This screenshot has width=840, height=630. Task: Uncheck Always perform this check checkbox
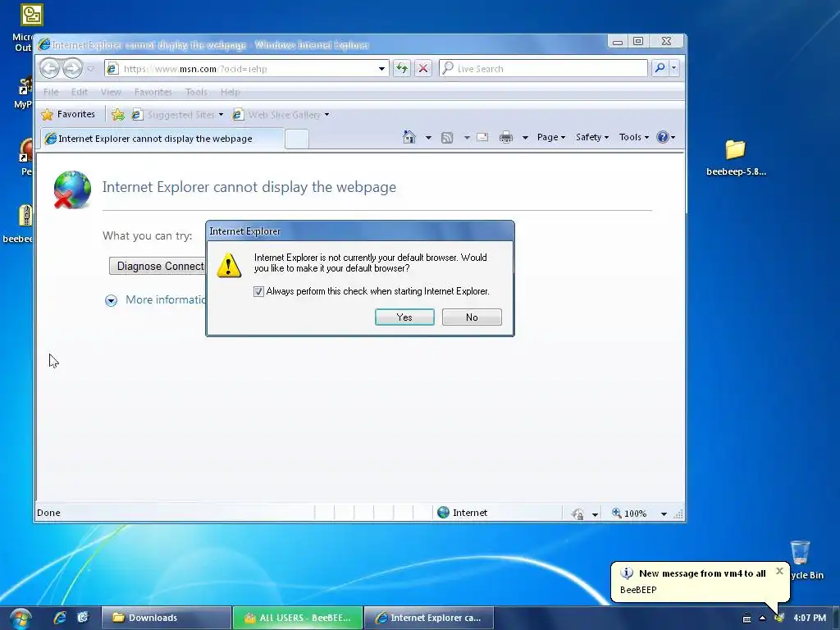pos(258,291)
